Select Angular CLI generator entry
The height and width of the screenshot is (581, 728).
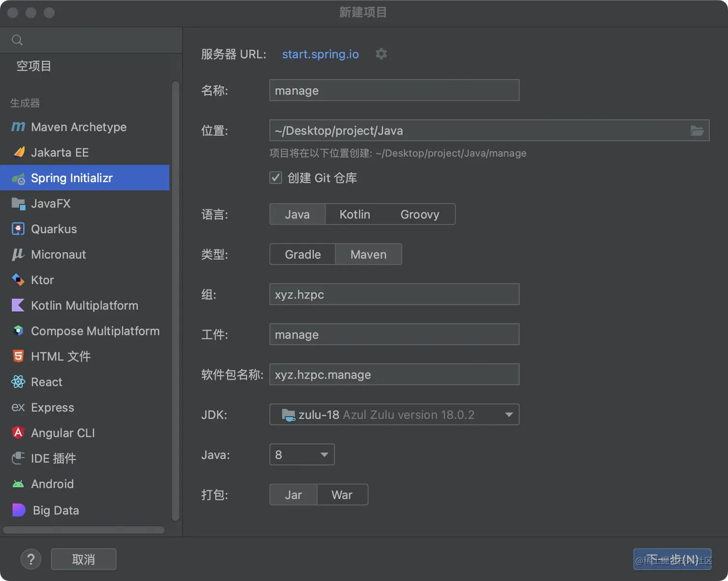click(85, 433)
